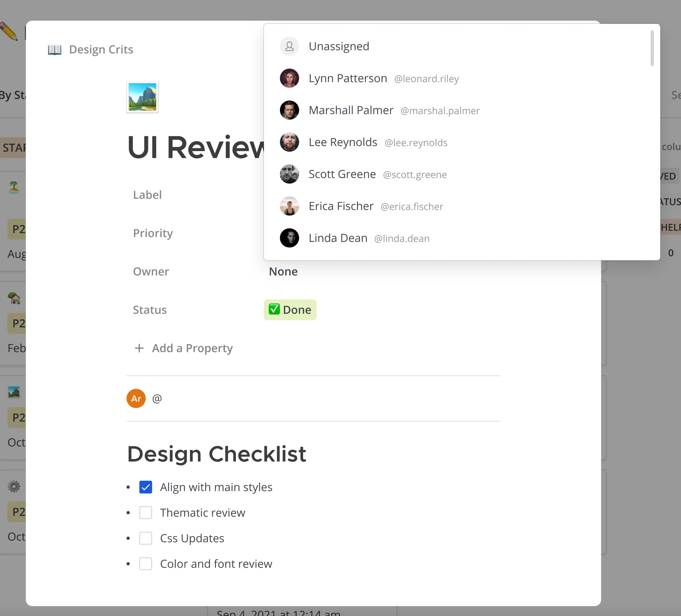Click Lee Reynolds' avatar photo
Screen dimensions: 681x616
coord(289,142)
